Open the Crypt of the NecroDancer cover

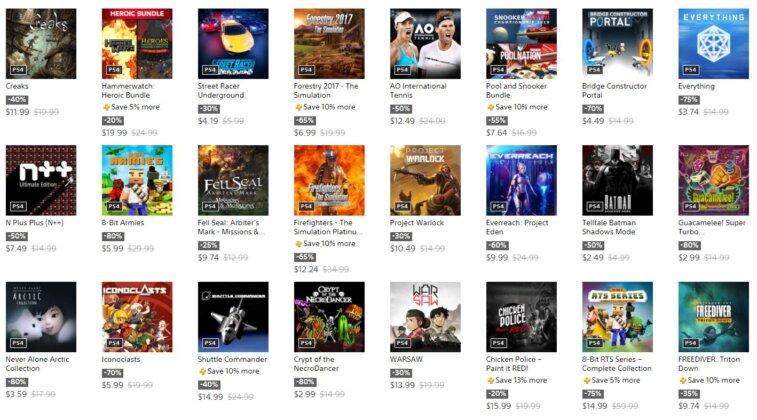(x=329, y=317)
